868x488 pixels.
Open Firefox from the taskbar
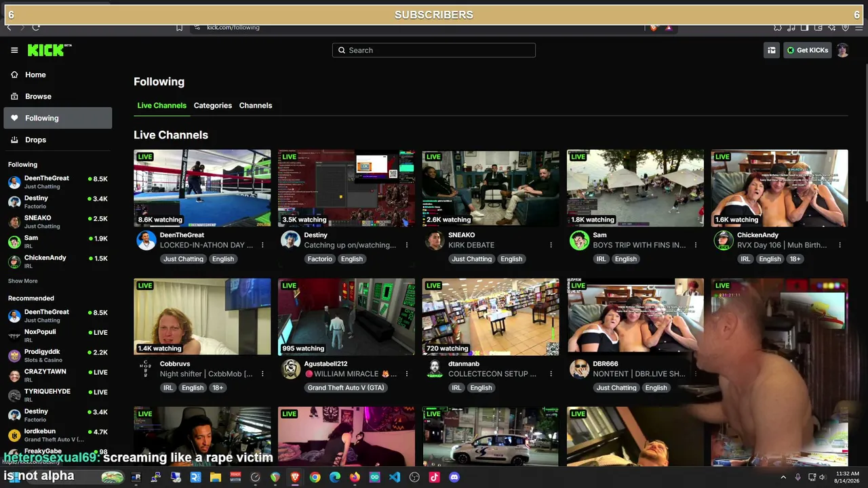tap(355, 477)
